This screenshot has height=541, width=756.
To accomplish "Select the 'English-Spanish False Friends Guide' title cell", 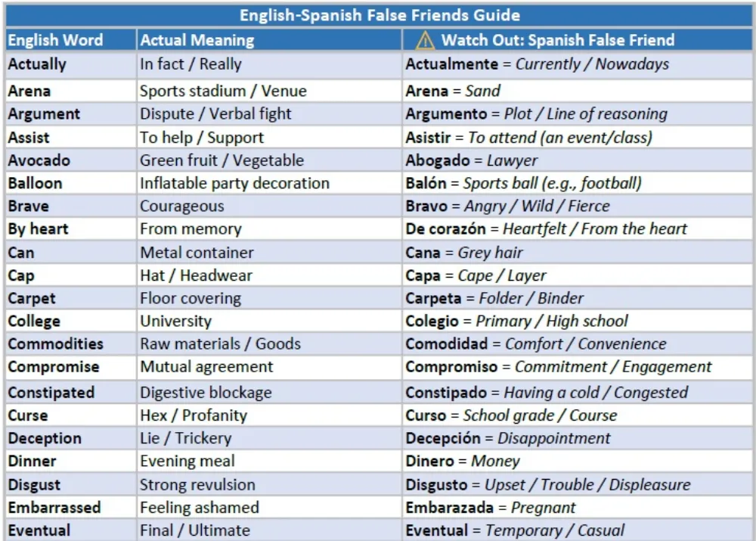I will 379,15.
